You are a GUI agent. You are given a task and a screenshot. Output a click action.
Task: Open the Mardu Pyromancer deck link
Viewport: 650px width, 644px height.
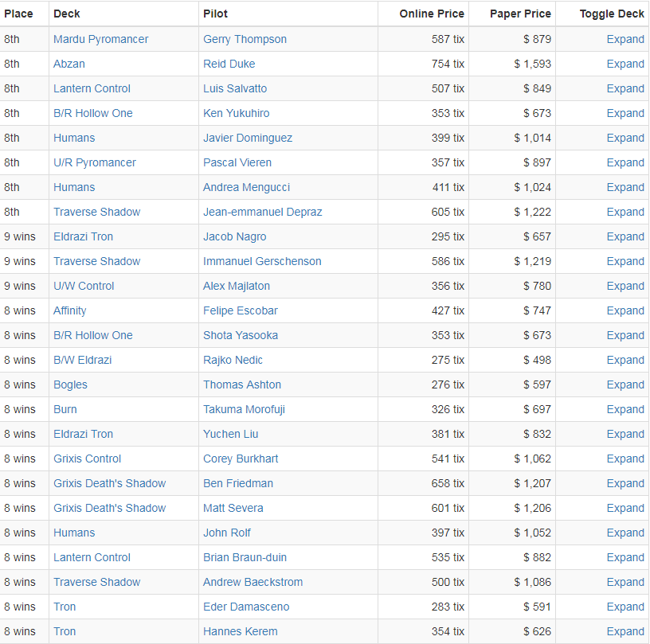[100, 39]
